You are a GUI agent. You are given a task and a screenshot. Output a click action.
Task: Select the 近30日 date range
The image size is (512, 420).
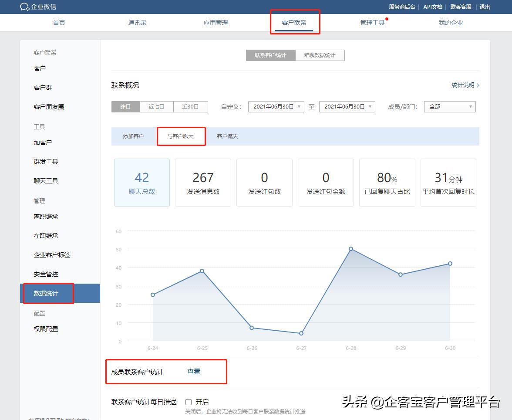(x=190, y=106)
